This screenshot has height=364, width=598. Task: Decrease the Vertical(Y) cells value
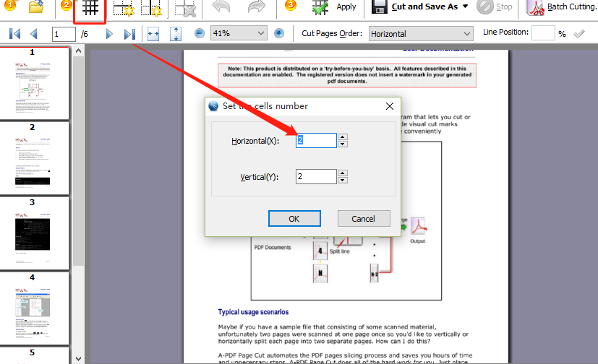[343, 181]
